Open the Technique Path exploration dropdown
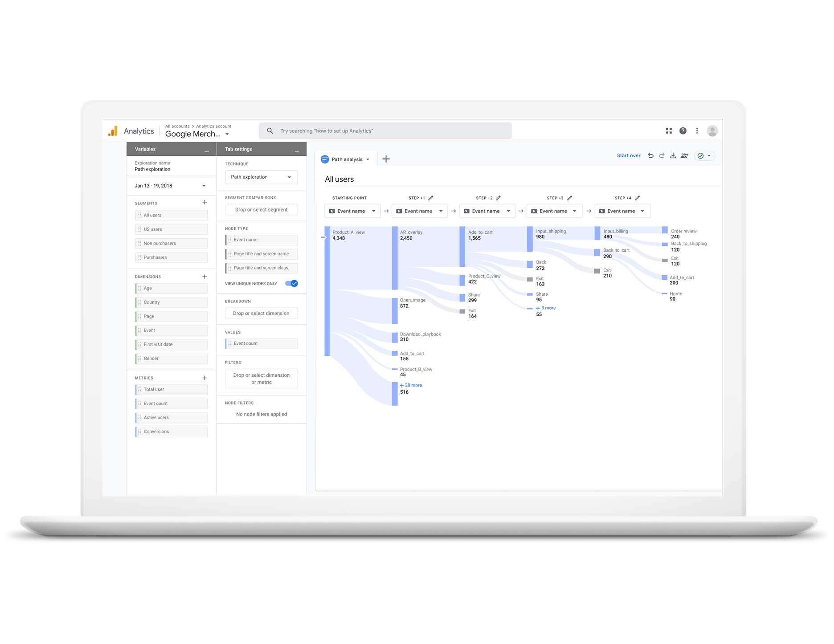 click(x=261, y=177)
